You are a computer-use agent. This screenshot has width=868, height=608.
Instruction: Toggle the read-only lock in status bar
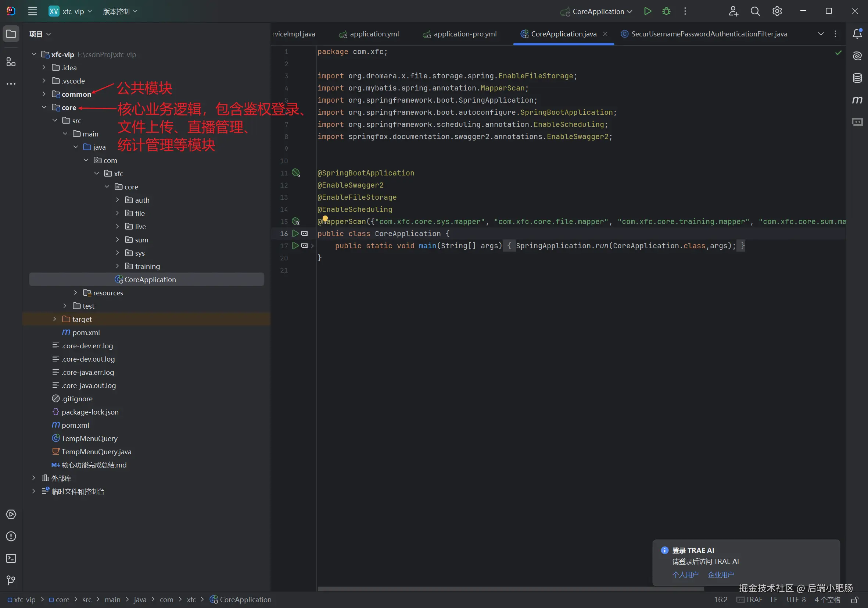854,600
